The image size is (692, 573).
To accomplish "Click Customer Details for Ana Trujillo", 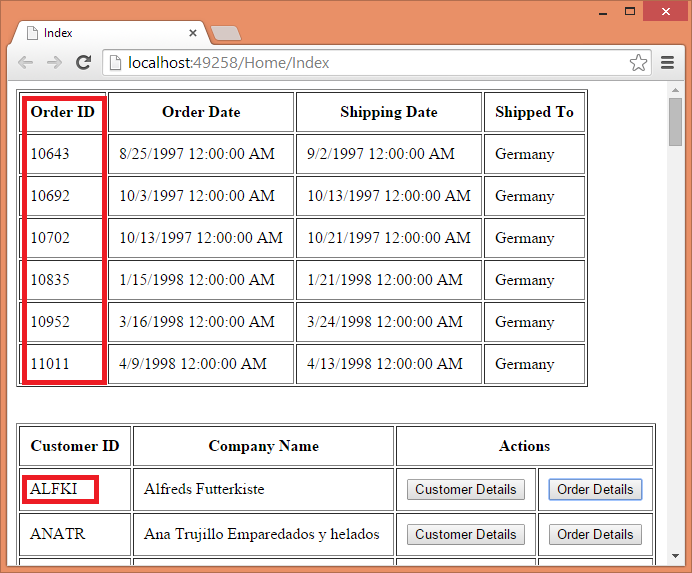I will point(466,535).
